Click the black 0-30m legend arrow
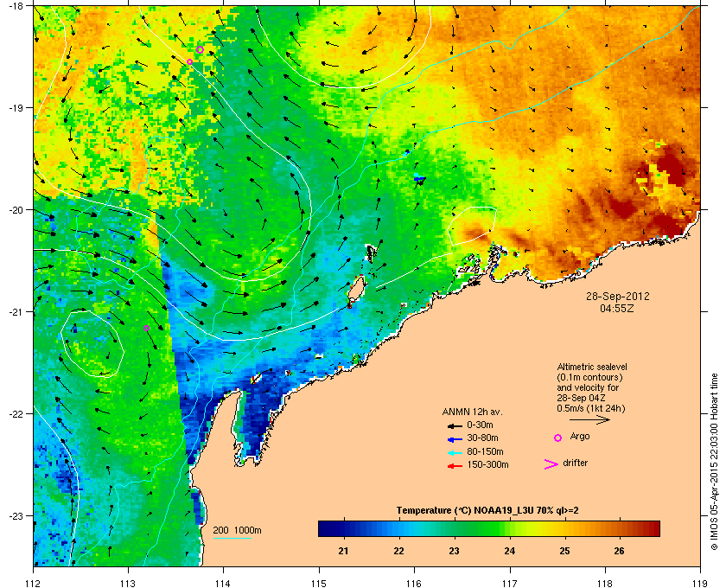The width and height of the screenshot is (726, 588). 455,425
